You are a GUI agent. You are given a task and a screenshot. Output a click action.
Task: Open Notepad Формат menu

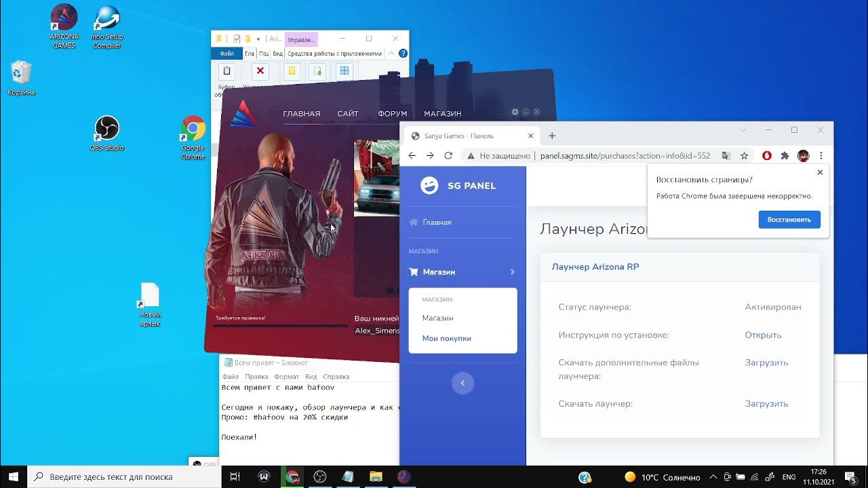point(287,376)
